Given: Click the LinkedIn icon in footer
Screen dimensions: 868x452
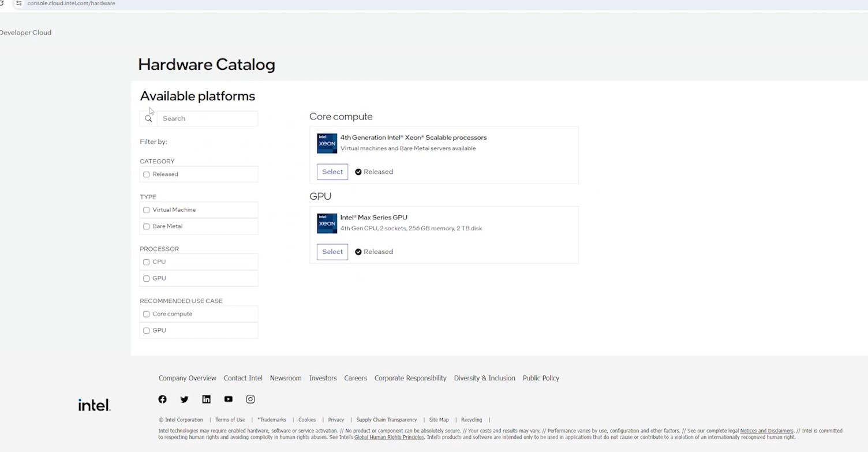Looking at the screenshot, I should (206, 399).
